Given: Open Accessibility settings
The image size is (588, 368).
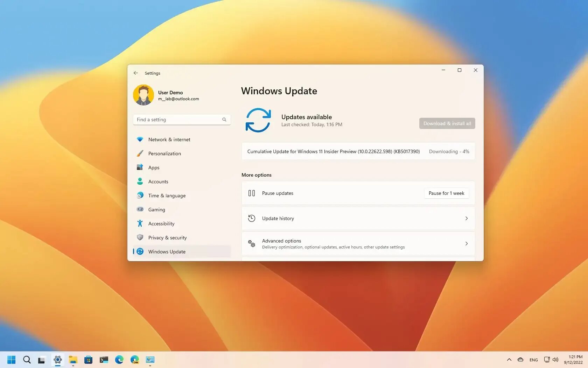Looking at the screenshot, I should pyautogui.click(x=182, y=224).
